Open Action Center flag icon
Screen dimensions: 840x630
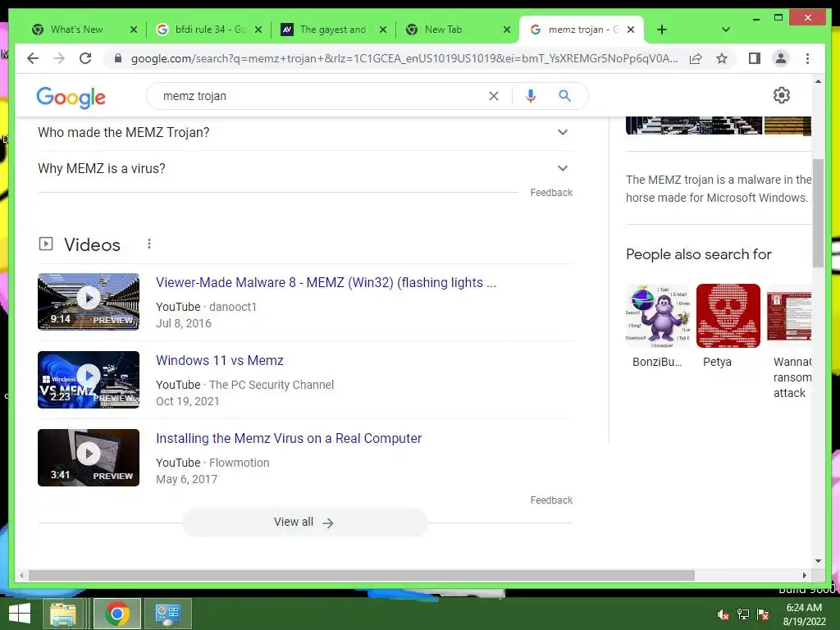point(763,614)
